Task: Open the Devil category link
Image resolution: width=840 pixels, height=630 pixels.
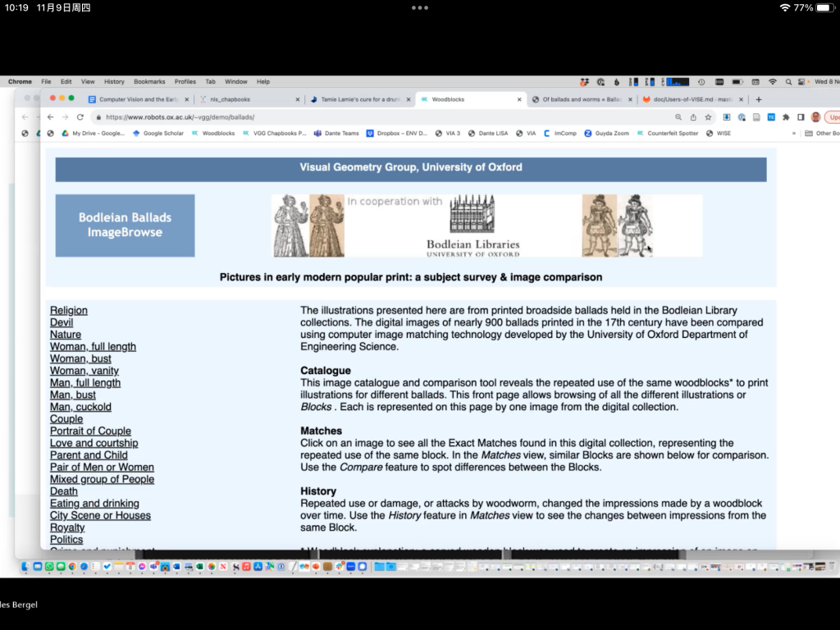Action: point(62,322)
